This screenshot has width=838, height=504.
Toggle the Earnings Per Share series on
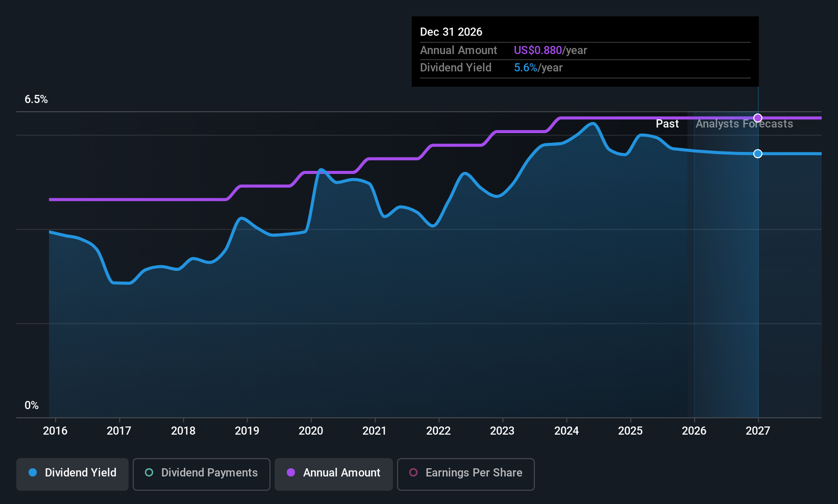465,474
